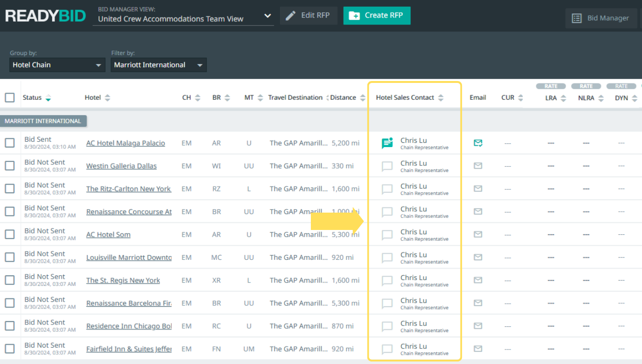This screenshot has height=364, width=642.
Task: Click Create RFP button
Action: 377,15
